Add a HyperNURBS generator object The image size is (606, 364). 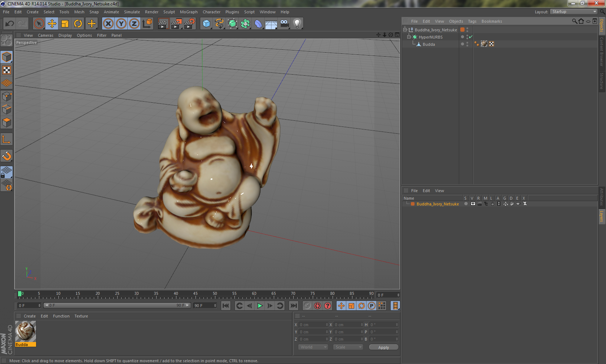pyautogui.click(x=232, y=24)
